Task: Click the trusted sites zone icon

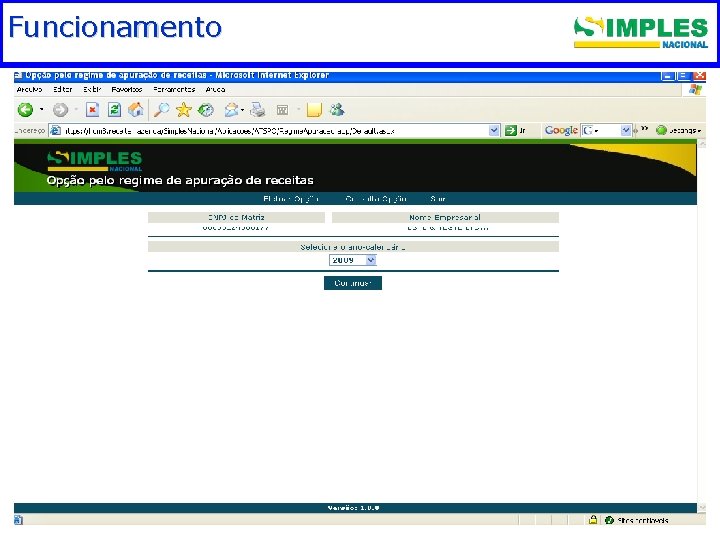Action: click(609, 520)
